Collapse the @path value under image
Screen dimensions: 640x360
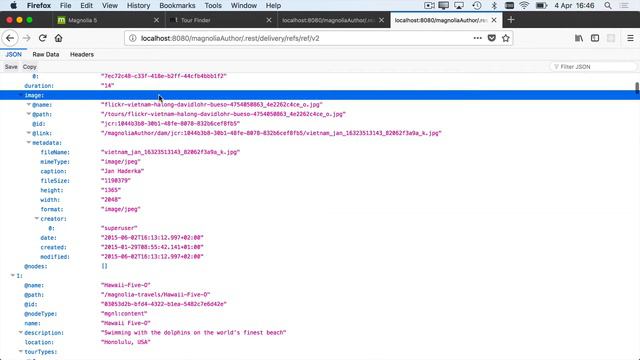[29, 114]
